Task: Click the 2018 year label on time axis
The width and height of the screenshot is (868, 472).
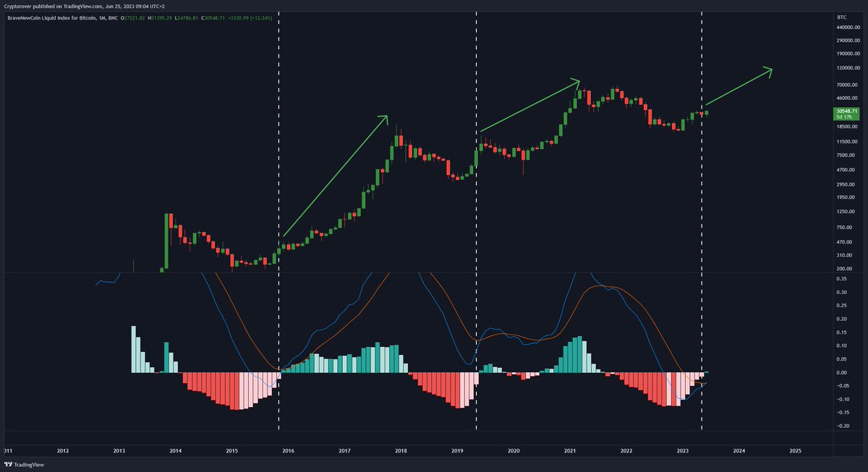Action: tap(401, 450)
